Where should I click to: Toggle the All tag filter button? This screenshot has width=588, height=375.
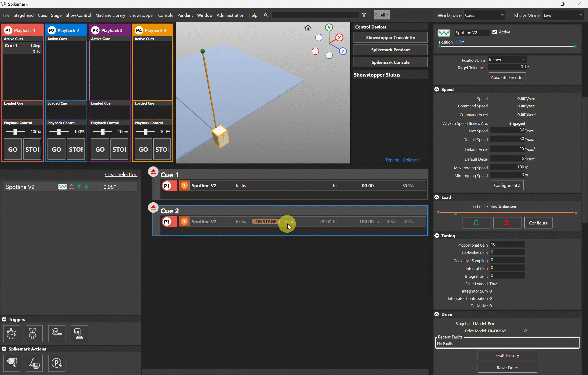[x=382, y=15]
